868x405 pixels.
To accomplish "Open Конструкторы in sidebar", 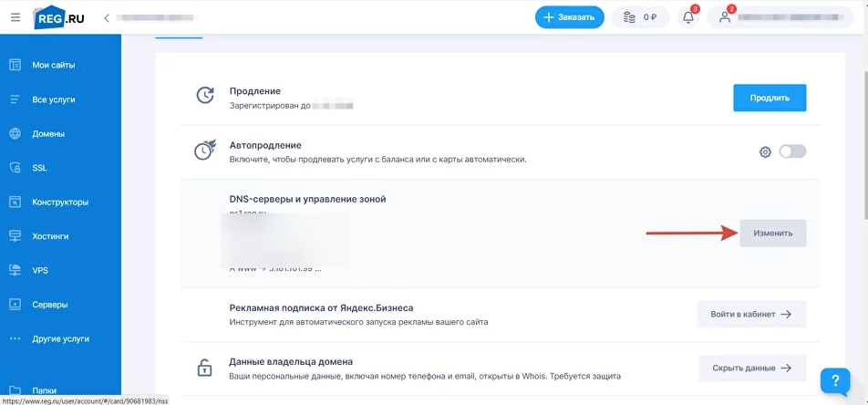I will [60, 202].
